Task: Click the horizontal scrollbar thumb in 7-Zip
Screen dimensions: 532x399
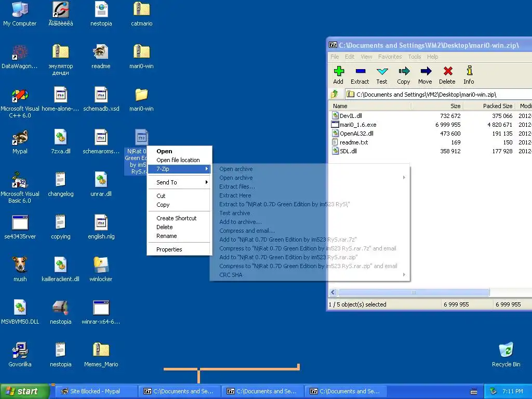Action: (x=414, y=292)
